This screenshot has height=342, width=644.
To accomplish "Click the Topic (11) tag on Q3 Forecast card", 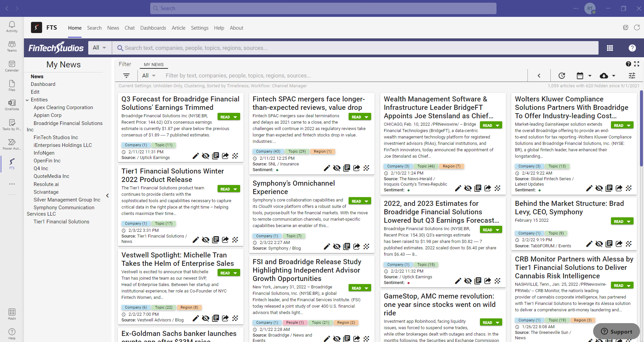I will (x=164, y=145).
